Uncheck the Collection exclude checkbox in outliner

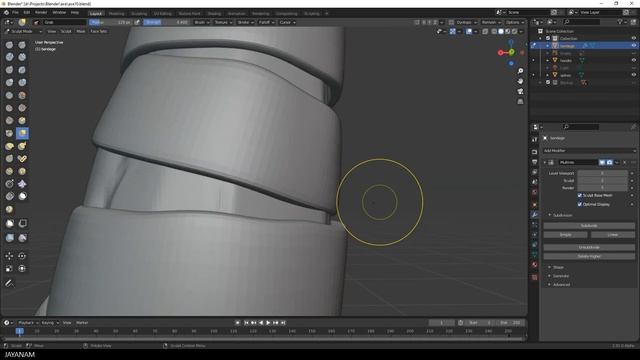548,38
